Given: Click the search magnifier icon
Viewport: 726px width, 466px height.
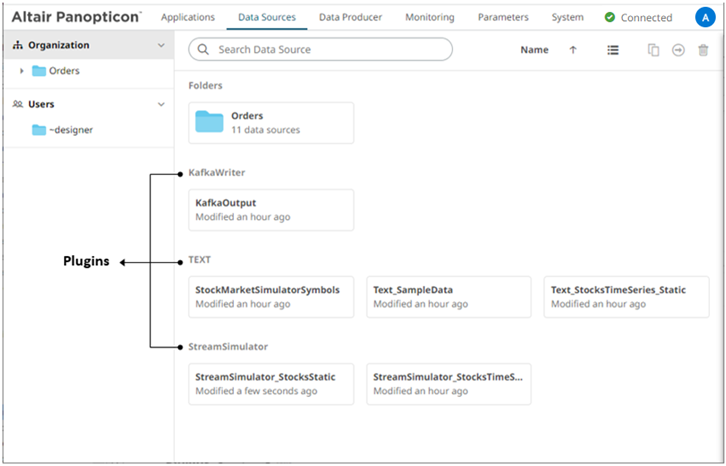Looking at the screenshot, I should point(204,49).
